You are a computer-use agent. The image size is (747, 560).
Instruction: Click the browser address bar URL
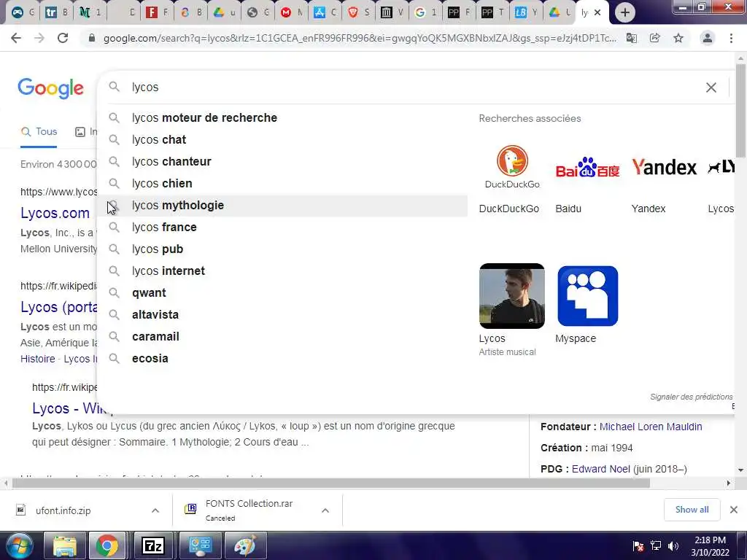point(360,38)
